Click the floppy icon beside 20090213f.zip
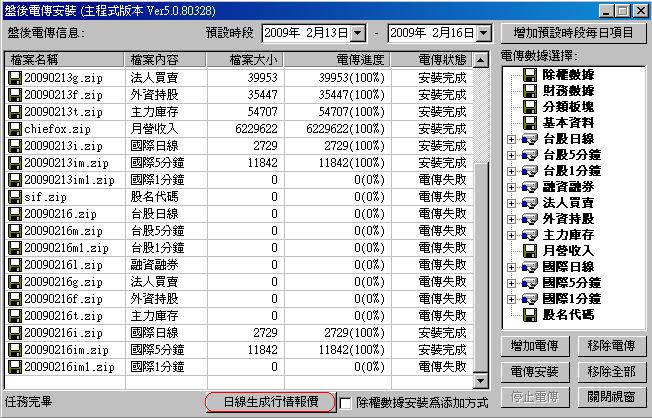 (x=15, y=95)
